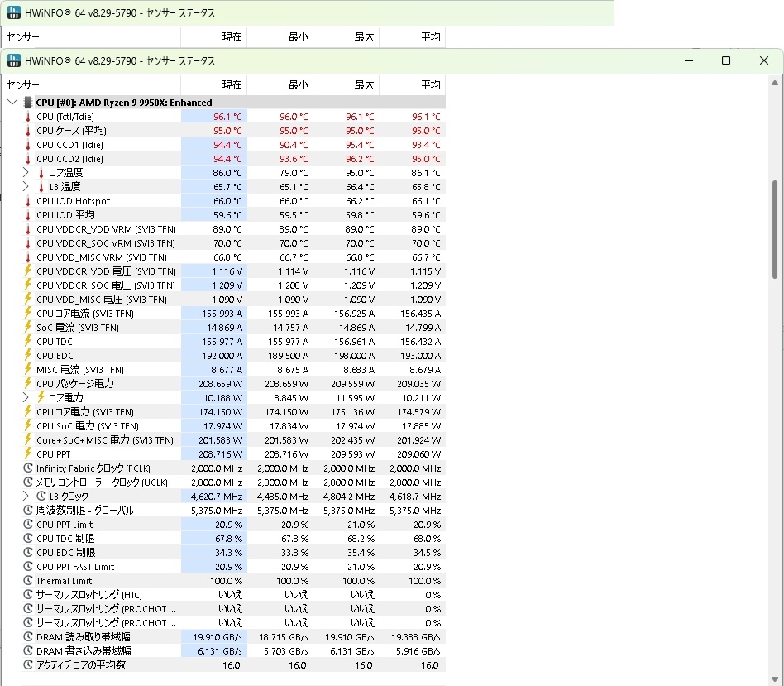784x686 pixels.
Task: Click the thermometer icon for CPU ケース (平均)
Action: (x=28, y=131)
